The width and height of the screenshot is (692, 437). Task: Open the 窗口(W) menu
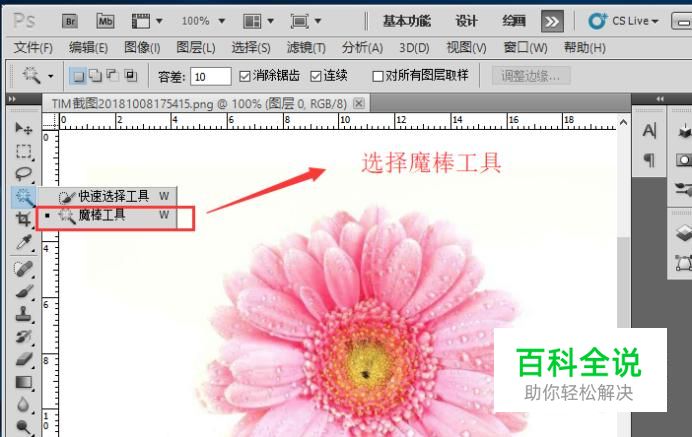click(526, 47)
